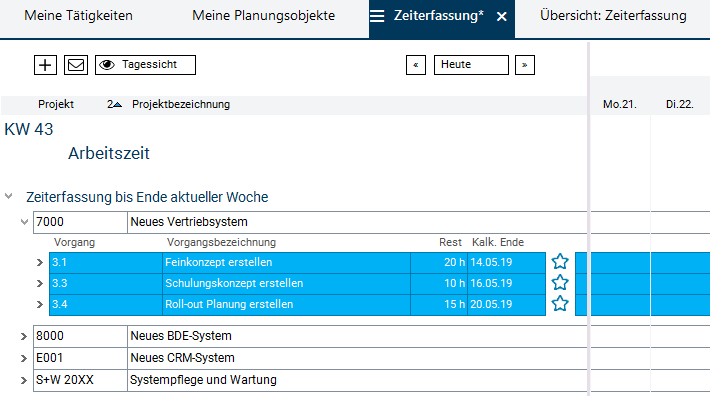Expand task 3.3 row
The image size is (710, 396).
click(40, 283)
